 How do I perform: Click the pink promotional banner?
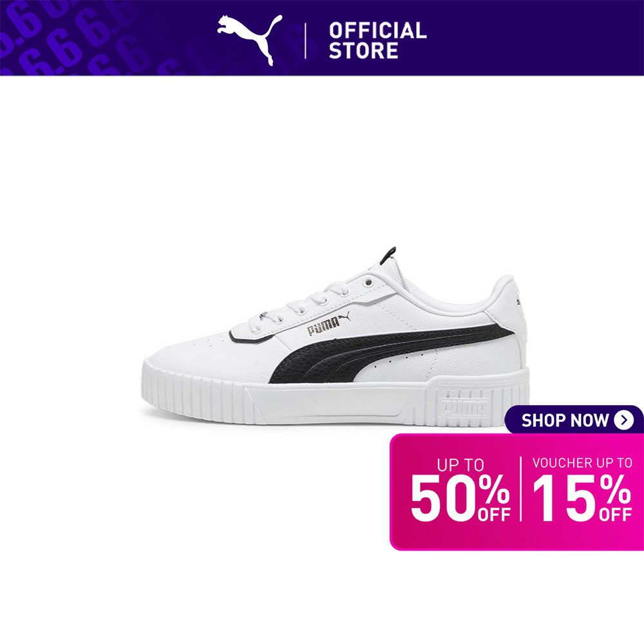pos(516,491)
